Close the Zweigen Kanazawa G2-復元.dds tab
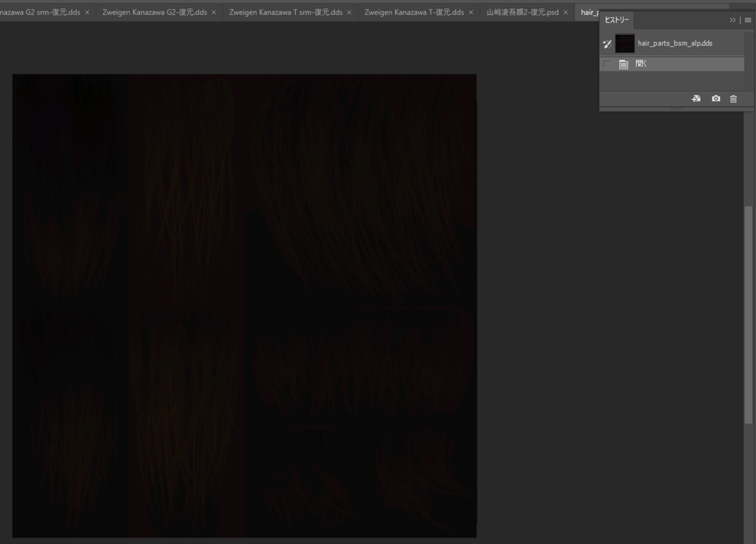Image resolution: width=756 pixels, height=544 pixels. pos(214,12)
